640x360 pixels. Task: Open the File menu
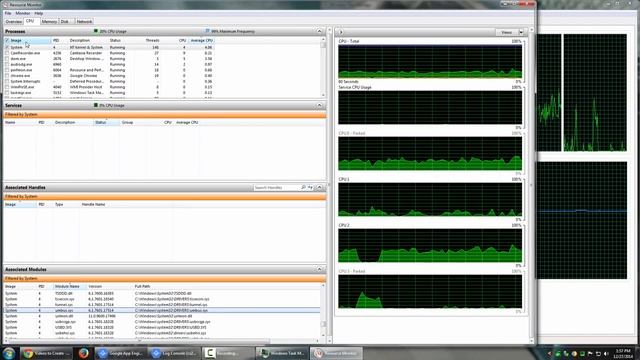[8, 13]
